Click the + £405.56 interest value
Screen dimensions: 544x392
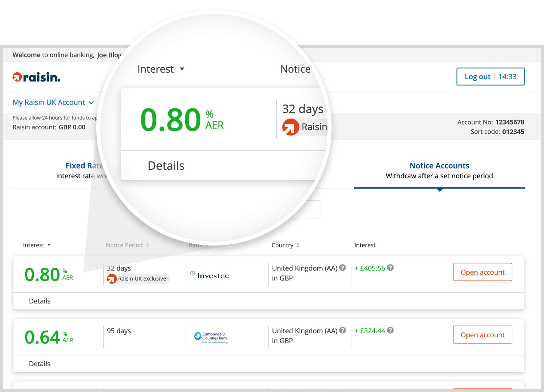coord(370,268)
